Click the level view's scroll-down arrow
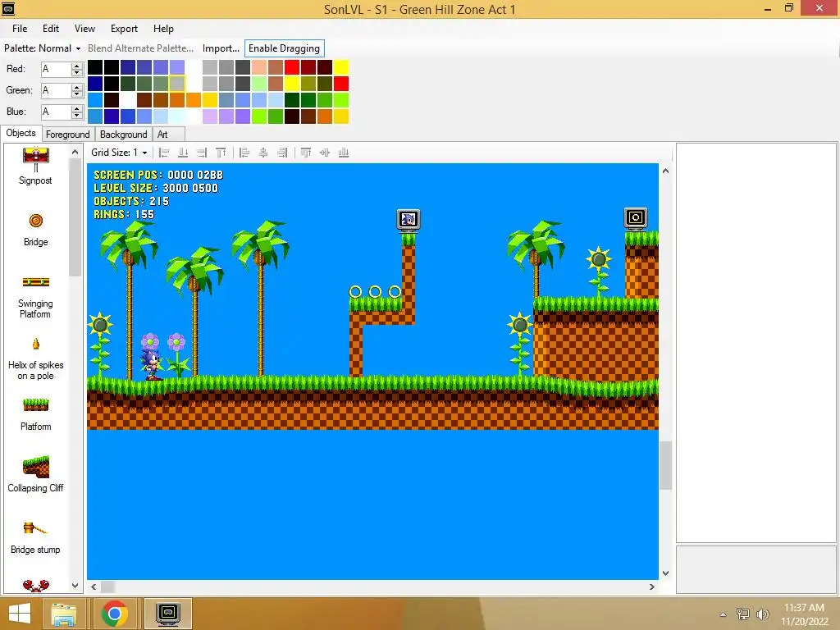This screenshot has width=840, height=630. pos(666,573)
